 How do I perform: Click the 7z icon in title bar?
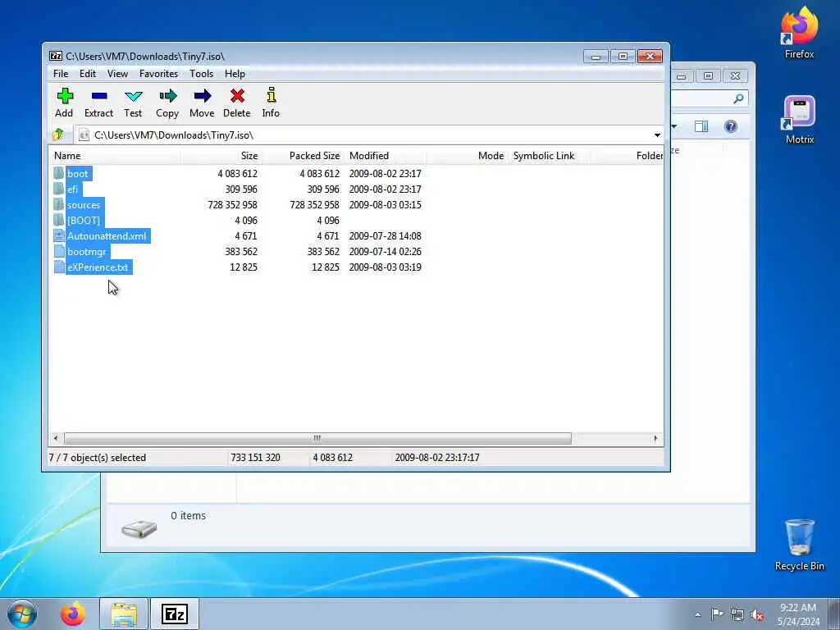pos(55,57)
